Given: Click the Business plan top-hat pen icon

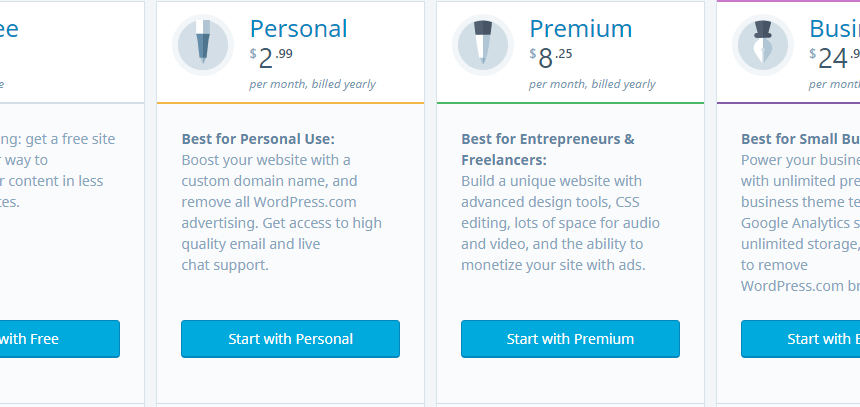Looking at the screenshot, I should point(762,45).
